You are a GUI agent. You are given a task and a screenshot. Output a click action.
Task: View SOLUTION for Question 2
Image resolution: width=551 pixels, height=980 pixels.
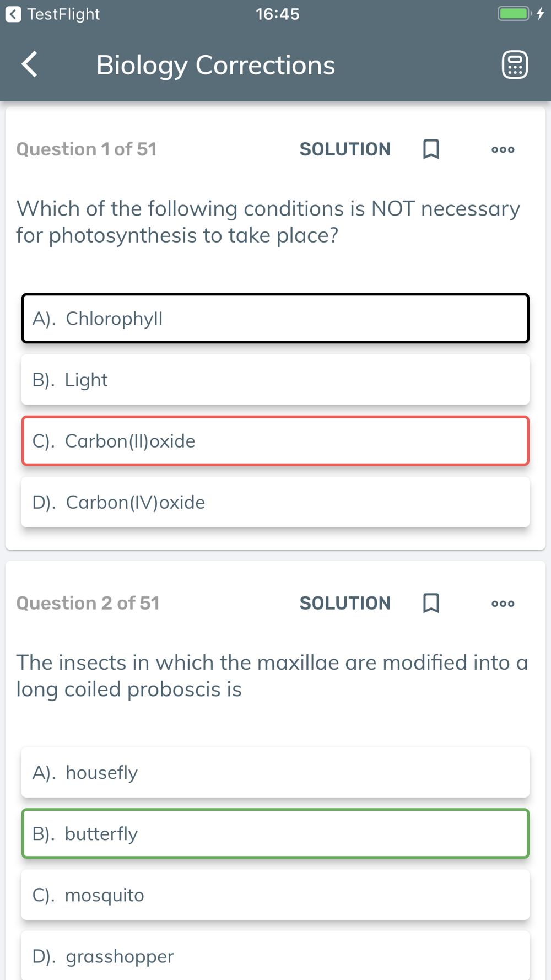tap(345, 603)
